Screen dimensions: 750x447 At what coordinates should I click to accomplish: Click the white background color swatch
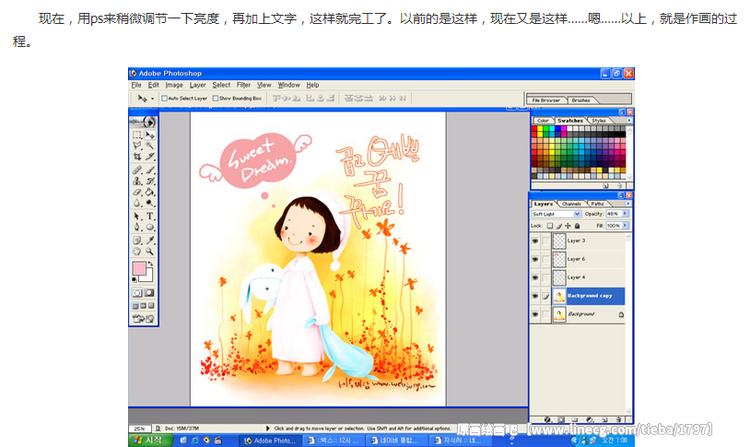coord(148,276)
